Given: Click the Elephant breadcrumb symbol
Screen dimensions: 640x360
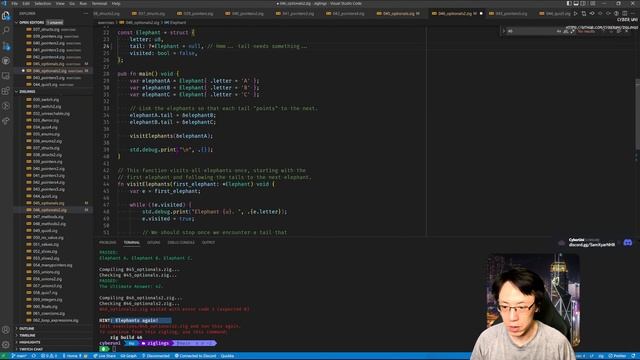Looking at the screenshot, I should coord(176,22).
